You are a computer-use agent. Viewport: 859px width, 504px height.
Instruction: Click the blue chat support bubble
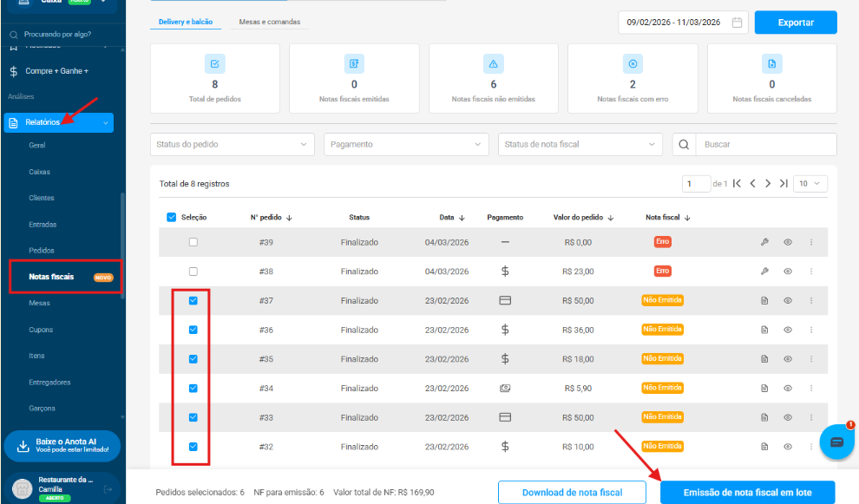(x=836, y=442)
